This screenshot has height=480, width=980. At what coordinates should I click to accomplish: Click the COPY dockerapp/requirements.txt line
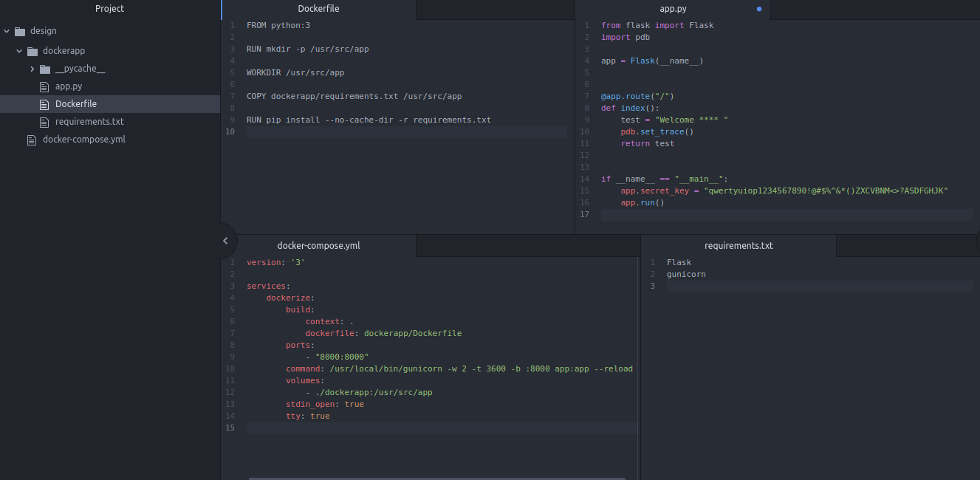[354, 96]
